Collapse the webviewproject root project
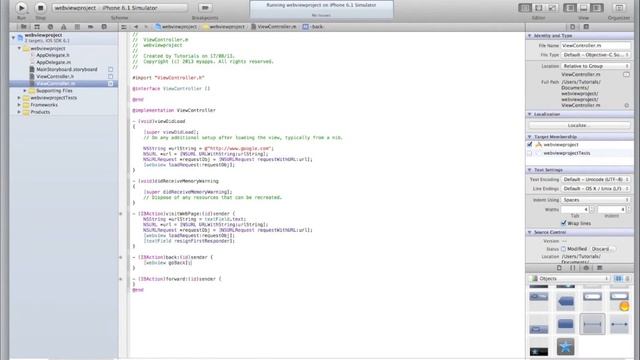640x360 pixels. click(13, 38)
